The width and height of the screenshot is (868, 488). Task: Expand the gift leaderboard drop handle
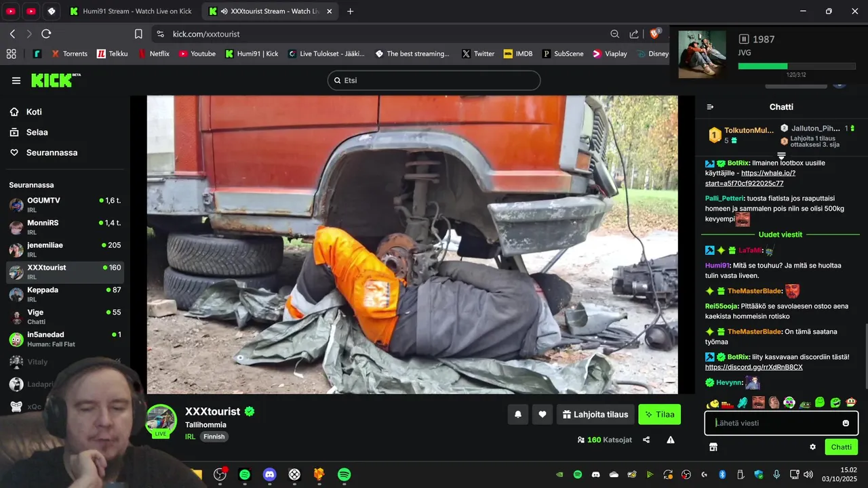(781, 155)
